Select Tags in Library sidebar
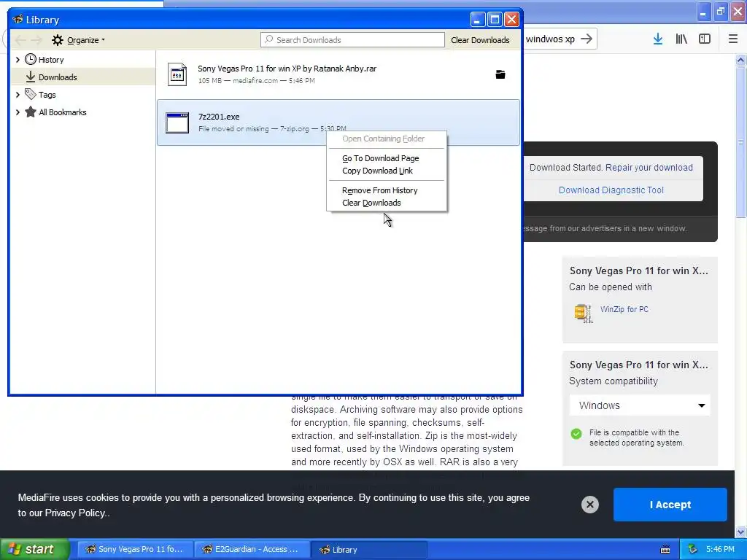Image resolution: width=747 pixels, height=560 pixels. pos(47,95)
